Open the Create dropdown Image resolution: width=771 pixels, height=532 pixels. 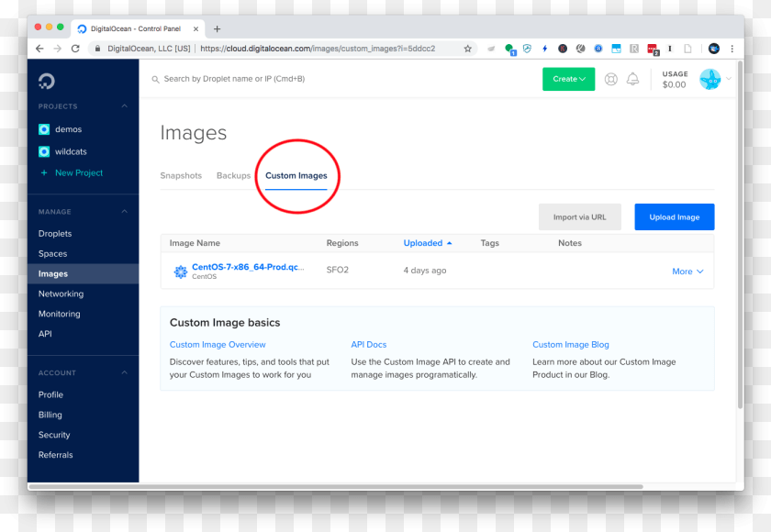(568, 79)
